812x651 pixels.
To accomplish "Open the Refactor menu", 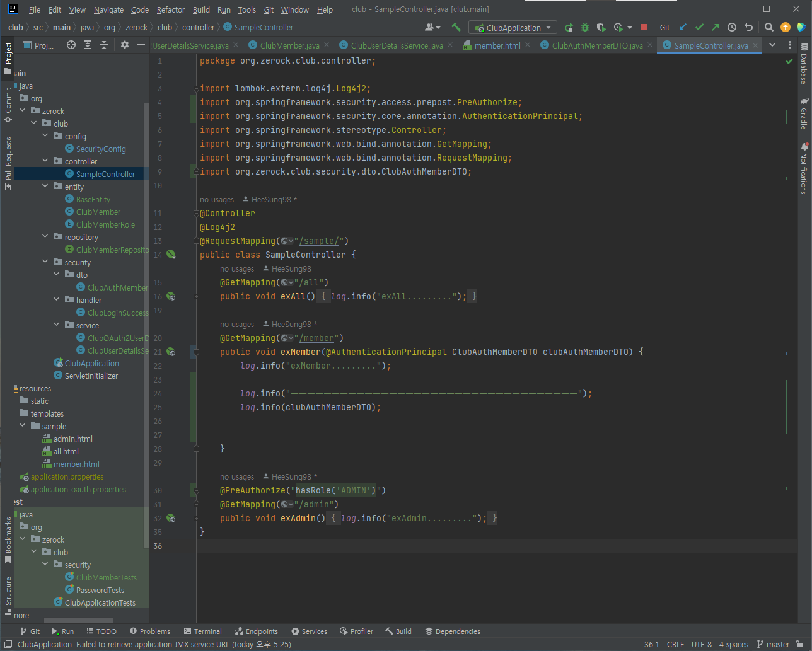I will pos(171,9).
